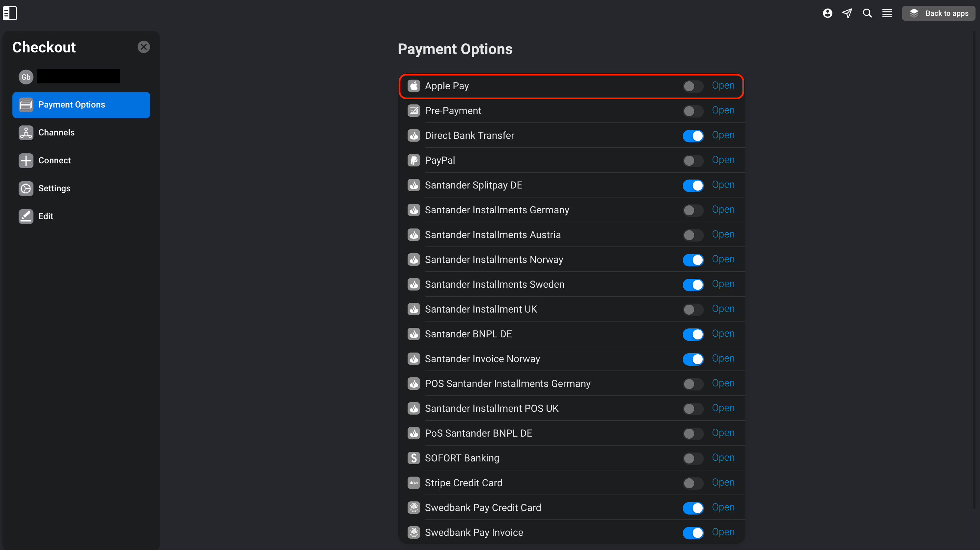The width and height of the screenshot is (980, 550).
Task: Click the Santander Installments Sweden icon
Action: [x=413, y=284]
